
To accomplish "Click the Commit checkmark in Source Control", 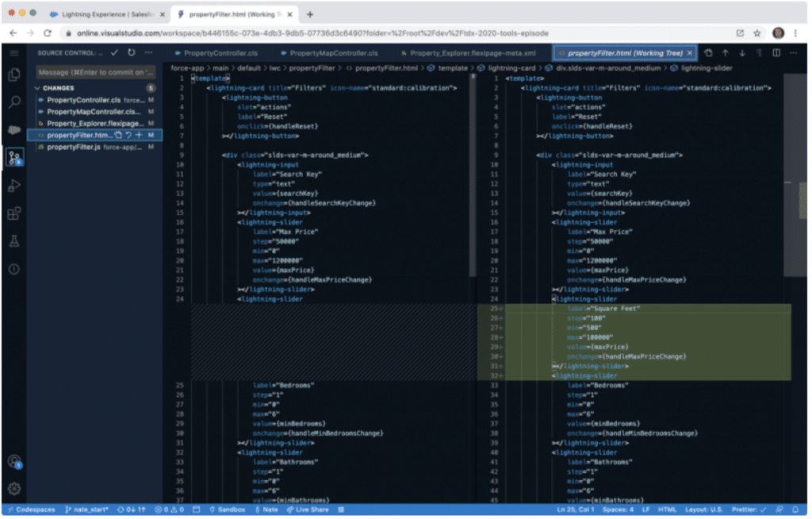I will (114, 53).
